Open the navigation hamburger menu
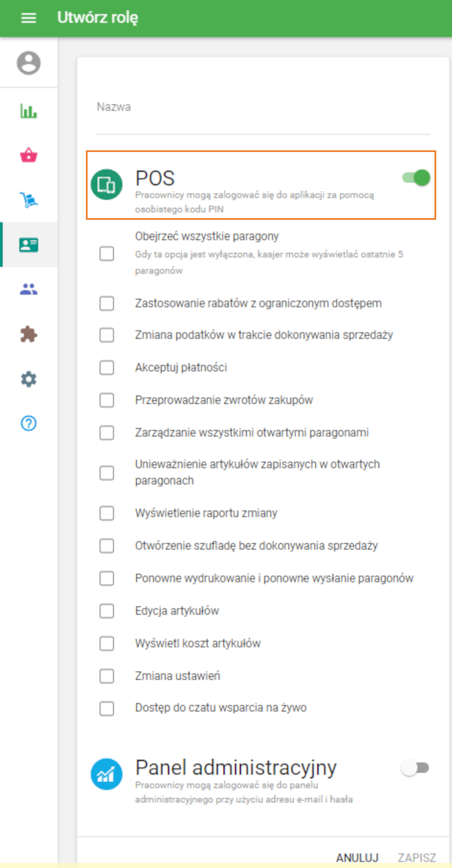This screenshot has height=868, width=452. (28, 18)
